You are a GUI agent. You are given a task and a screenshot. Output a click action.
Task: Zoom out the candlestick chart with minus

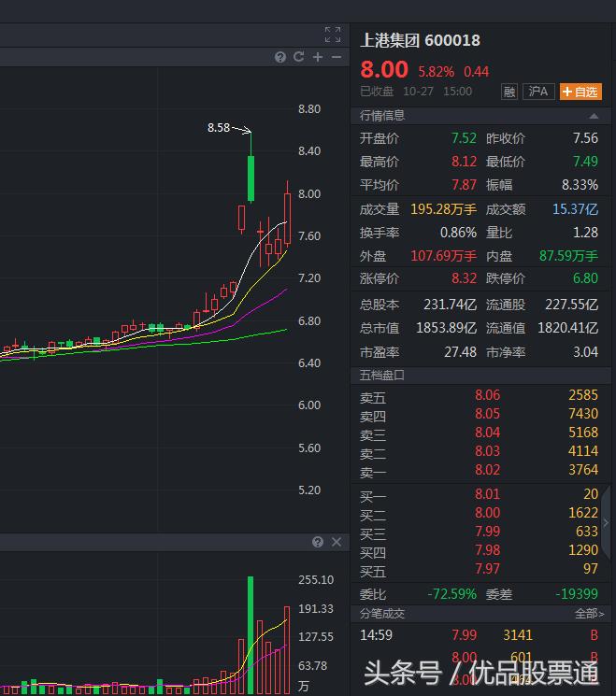(x=337, y=57)
